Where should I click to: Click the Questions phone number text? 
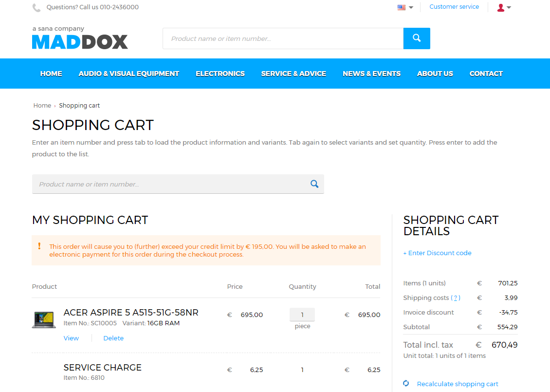pos(92,7)
